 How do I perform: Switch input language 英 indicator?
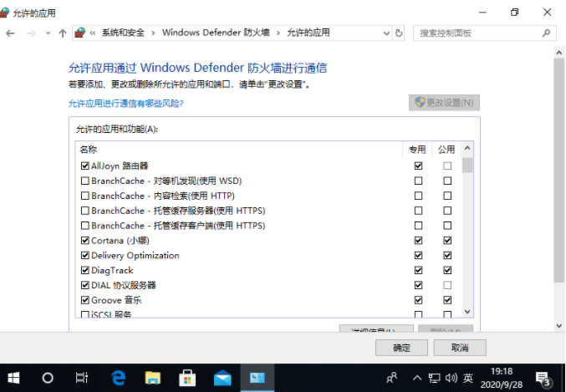pyautogui.click(x=468, y=378)
